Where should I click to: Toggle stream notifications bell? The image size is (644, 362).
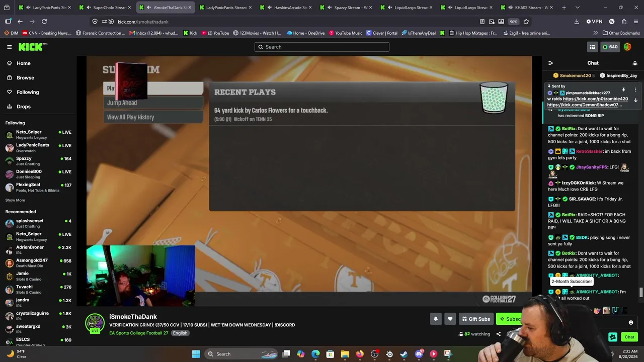[436, 319]
